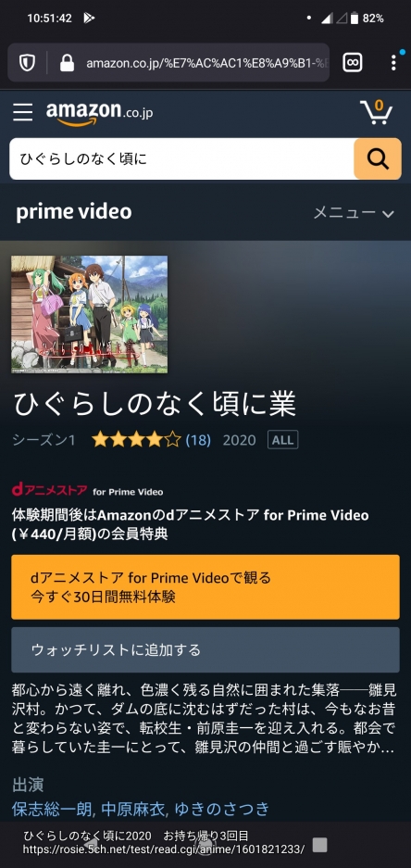Tap the ひぐらしのなく頃に業 cover thumbnail
The height and width of the screenshot is (868, 411).
(x=90, y=314)
